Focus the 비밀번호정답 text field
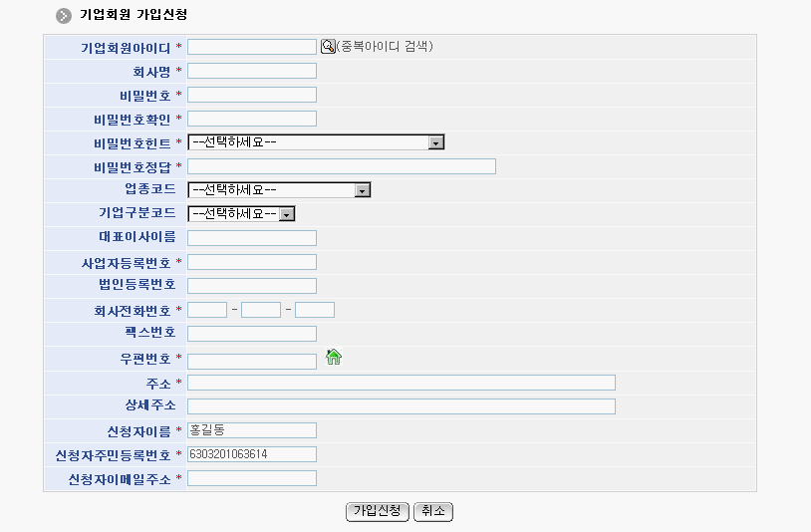Viewport: 811px width, 532px height. click(x=342, y=166)
